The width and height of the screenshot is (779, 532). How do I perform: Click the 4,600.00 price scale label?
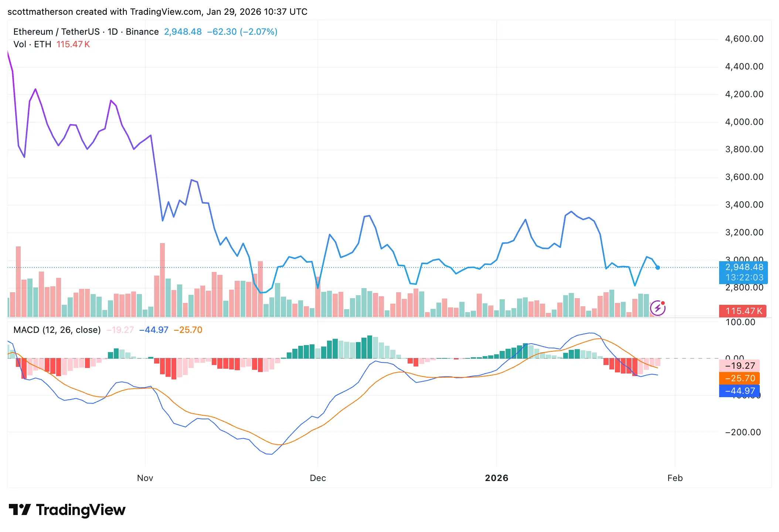[x=744, y=39]
